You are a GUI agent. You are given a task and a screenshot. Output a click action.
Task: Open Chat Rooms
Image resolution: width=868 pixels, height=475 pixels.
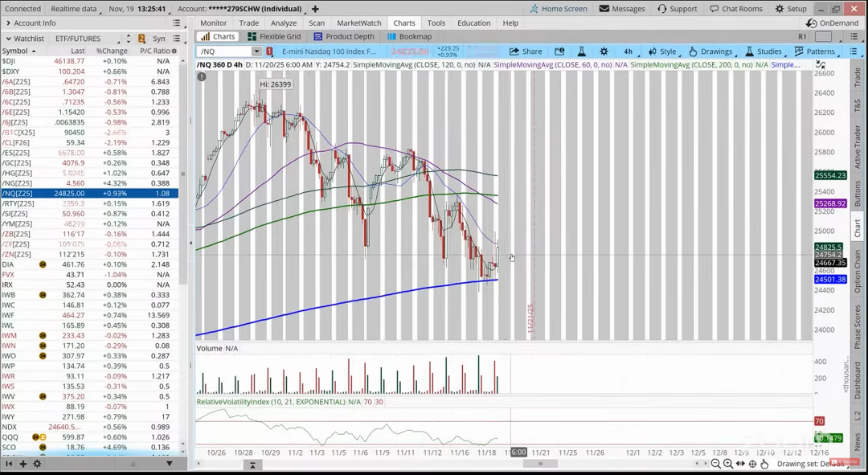(x=736, y=9)
